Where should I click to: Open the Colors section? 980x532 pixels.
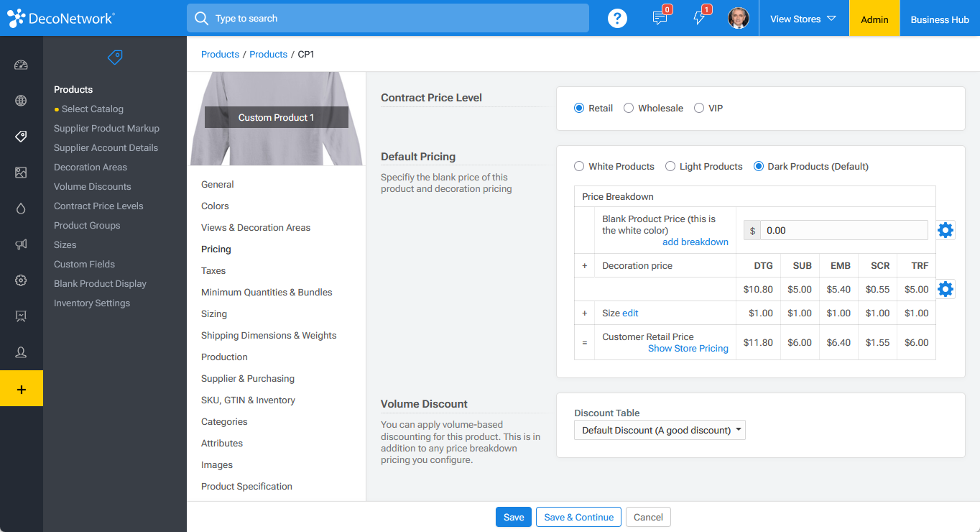[215, 206]
